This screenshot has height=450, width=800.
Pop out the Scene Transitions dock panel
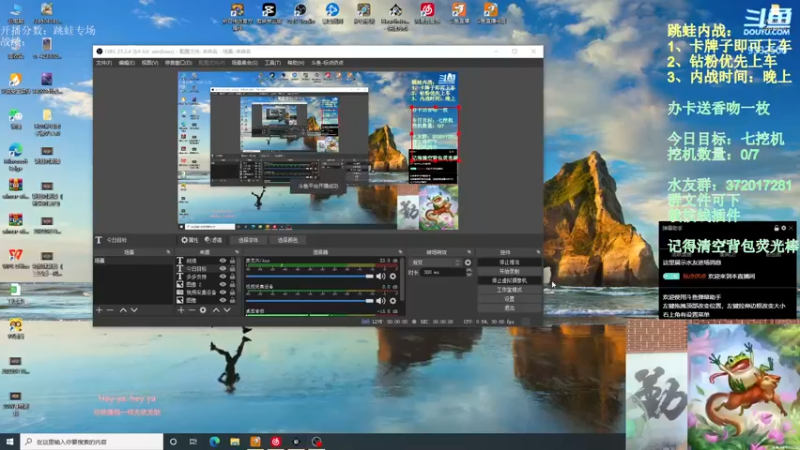point(469,252)
